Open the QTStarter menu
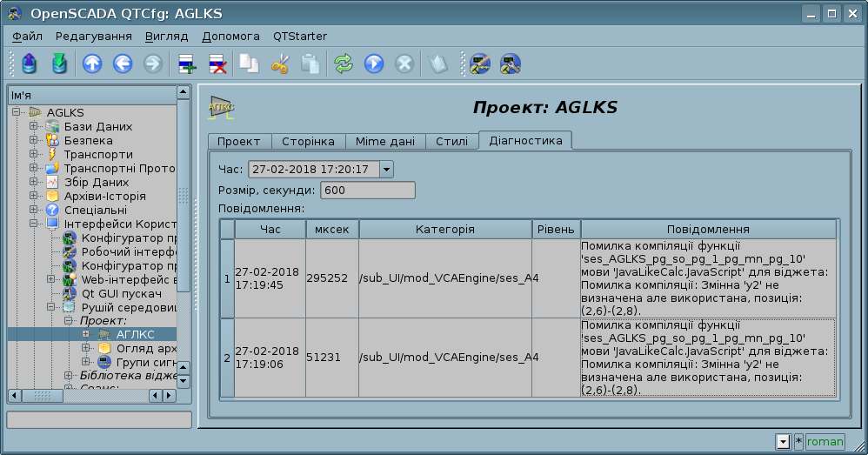This screenshot has height=455, width=868. pyautogui.click(x=300, y=36)
